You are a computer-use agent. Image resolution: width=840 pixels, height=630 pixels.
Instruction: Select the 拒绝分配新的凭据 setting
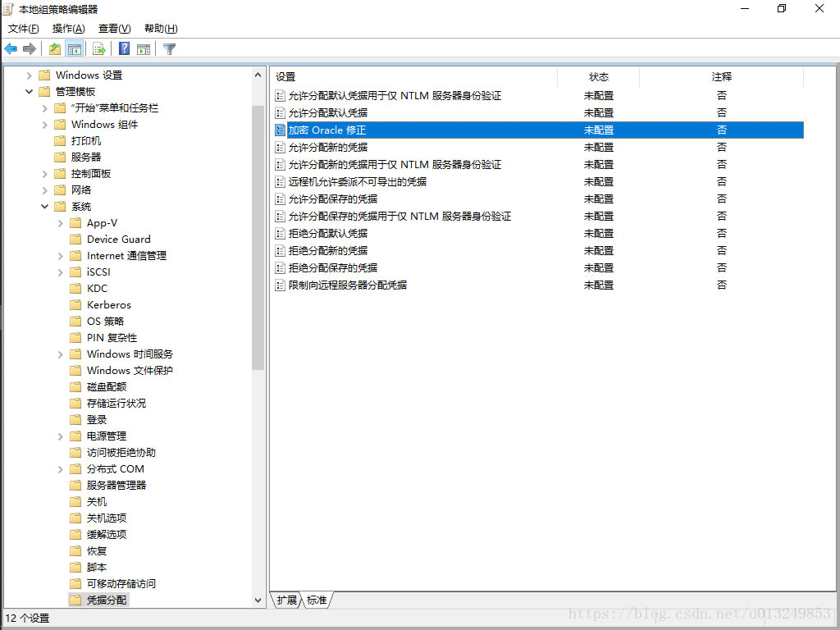[x=328, y=251]
